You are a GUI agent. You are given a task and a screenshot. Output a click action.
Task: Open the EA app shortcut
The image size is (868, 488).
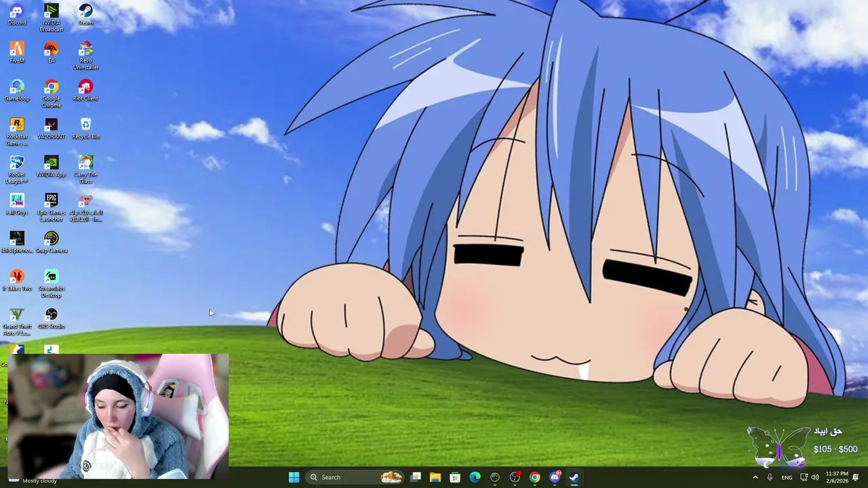pos(52,53)
